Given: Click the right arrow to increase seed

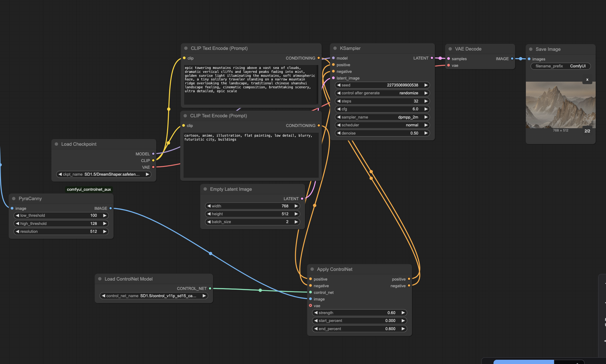Looking at the screenshot, I should click(x=426, y=85).
